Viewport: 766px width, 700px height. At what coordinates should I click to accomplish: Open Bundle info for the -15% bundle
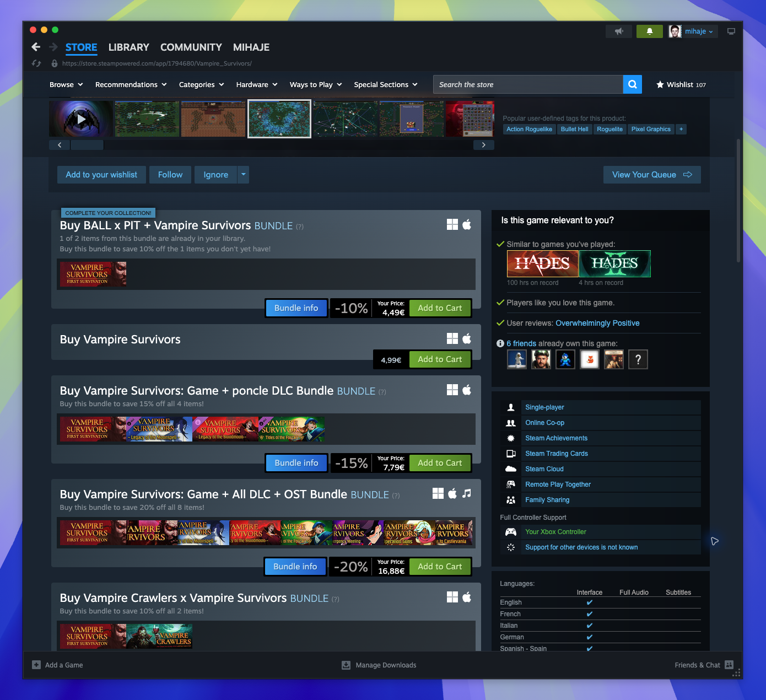pos(296,463)
